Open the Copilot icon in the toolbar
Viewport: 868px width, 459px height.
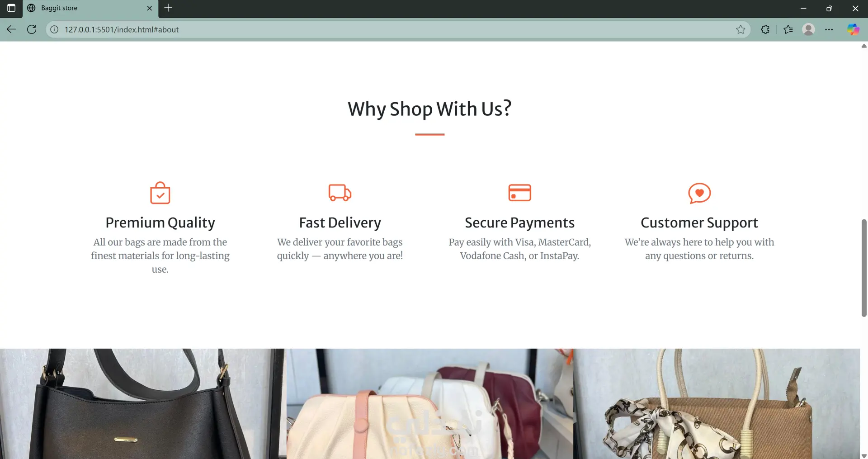853,29
